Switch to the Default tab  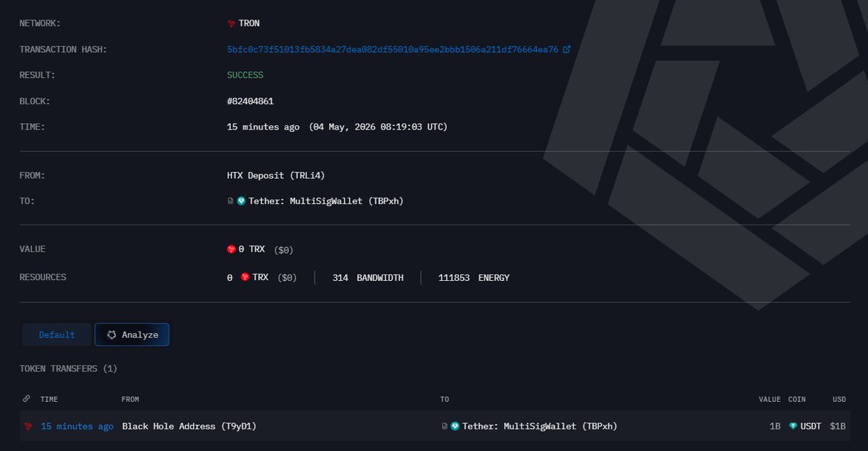[x=57, y=334]
